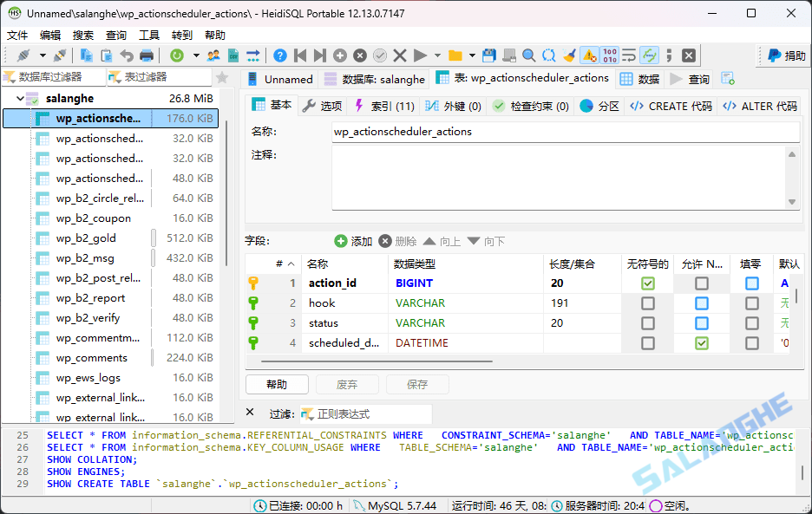Open the database search tool
Viewport: 812px width, 514px height.
pyautogui.click(x=528, y=55)
